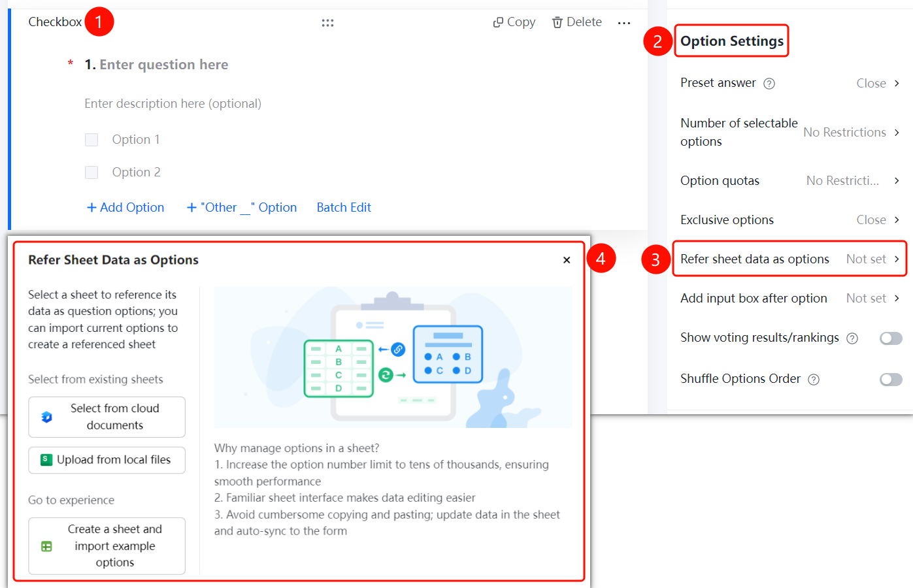913x588 pixels.
Task: Click the drag handle dots icon
Action: coord(327,23)
